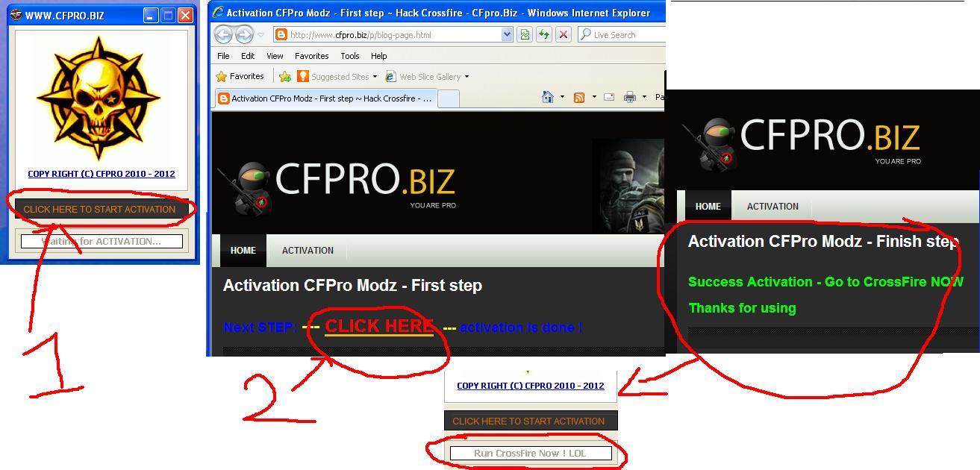
Task: Click the CFPRO app title bar icon
Action: [x=16, y=15]
